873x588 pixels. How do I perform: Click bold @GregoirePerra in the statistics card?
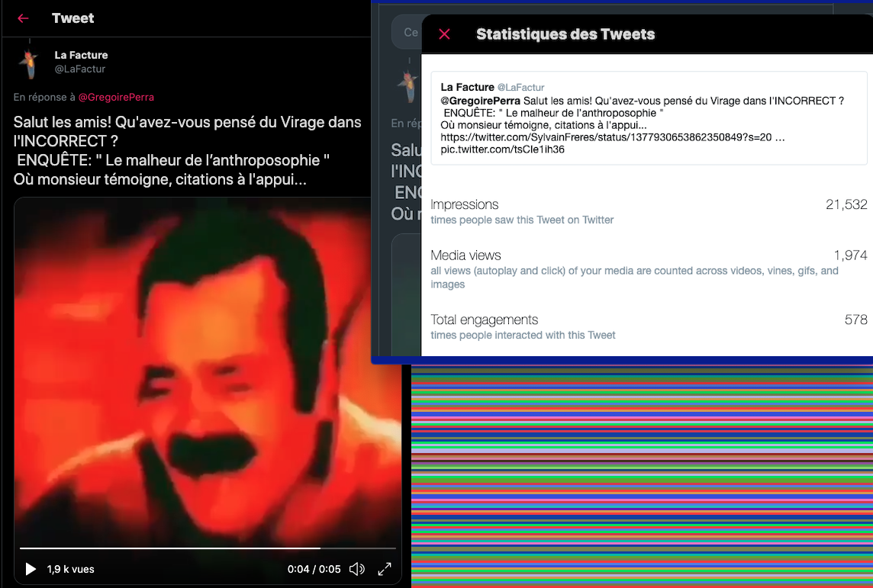[481, 101]
